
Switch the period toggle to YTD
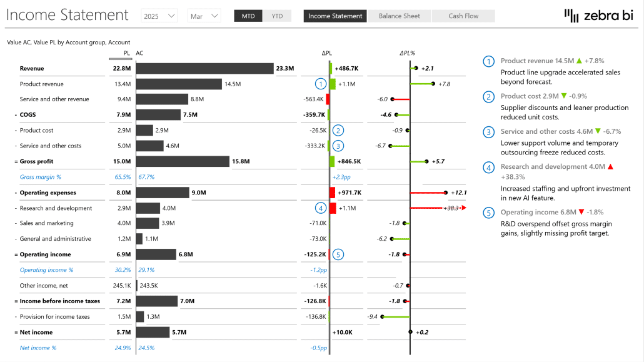pyautogui.click(x=277, y=16)
